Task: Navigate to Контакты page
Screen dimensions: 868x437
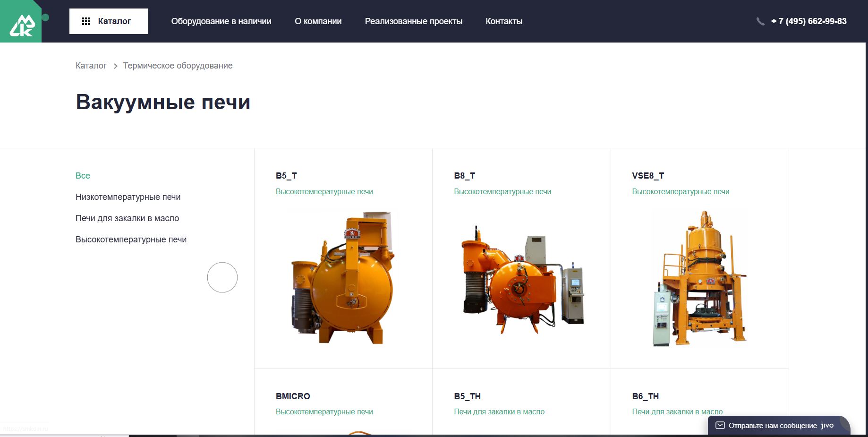Action: pos(504,21)
